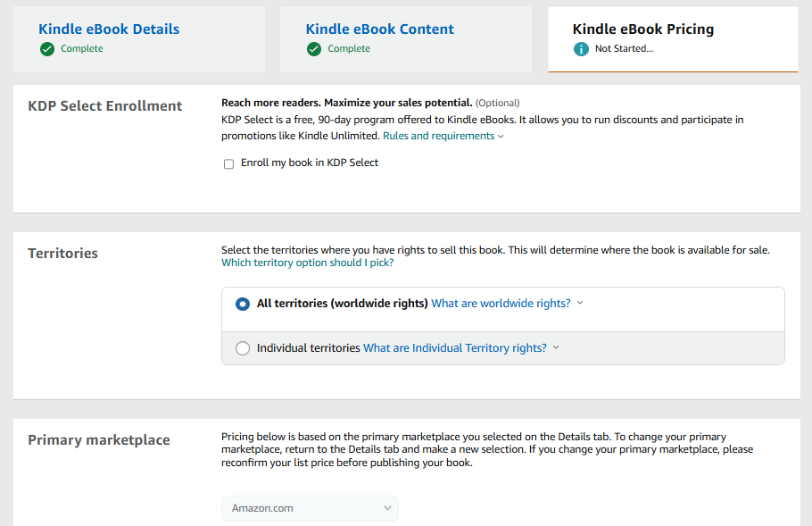Expand What are Individual Territory rights? details
812x526 pixels.
click(455, 348)
